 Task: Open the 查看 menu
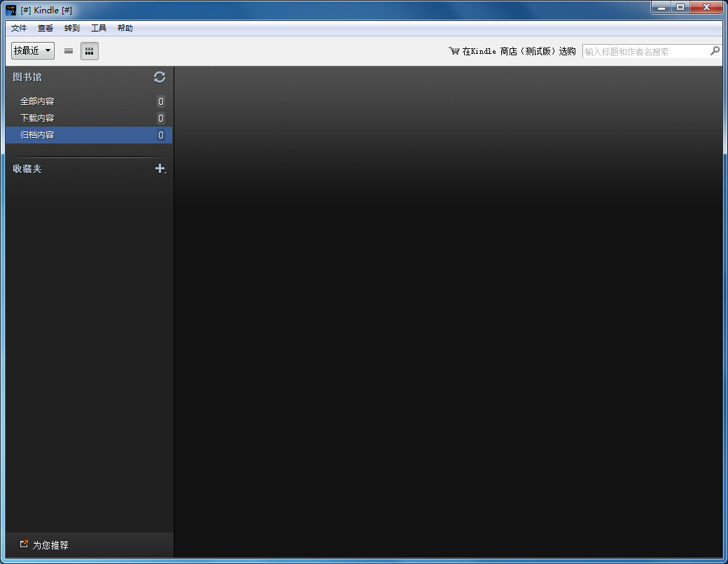45,29
